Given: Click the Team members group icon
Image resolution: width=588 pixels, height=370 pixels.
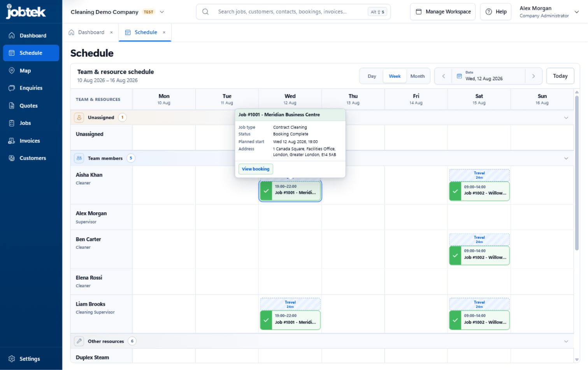Looking at the screenshot, I should [79, 158].
